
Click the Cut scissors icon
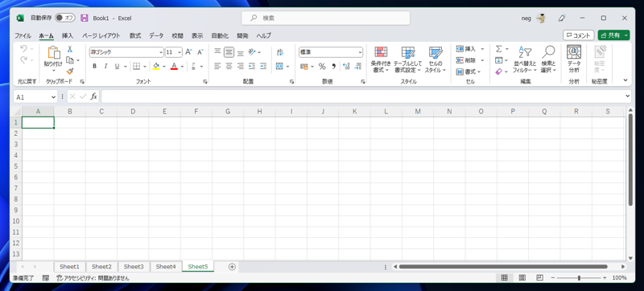coord(70,49)
